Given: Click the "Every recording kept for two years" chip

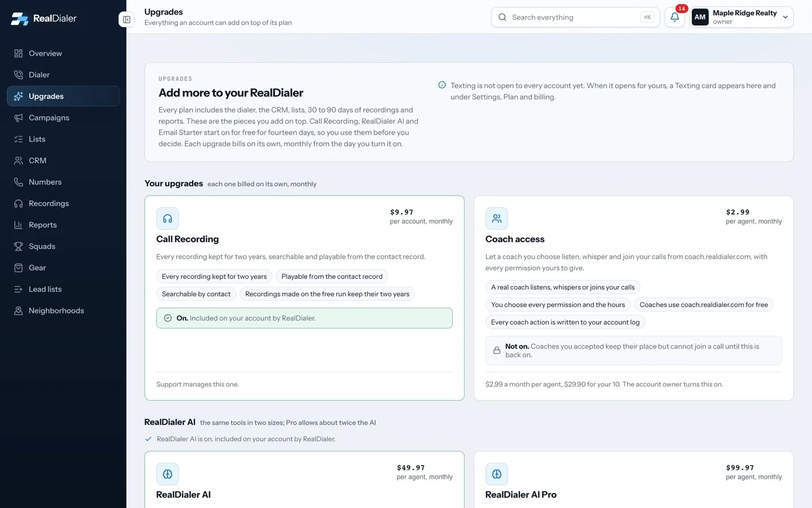Looking at the screenshot, I should (x=214, y=277).
